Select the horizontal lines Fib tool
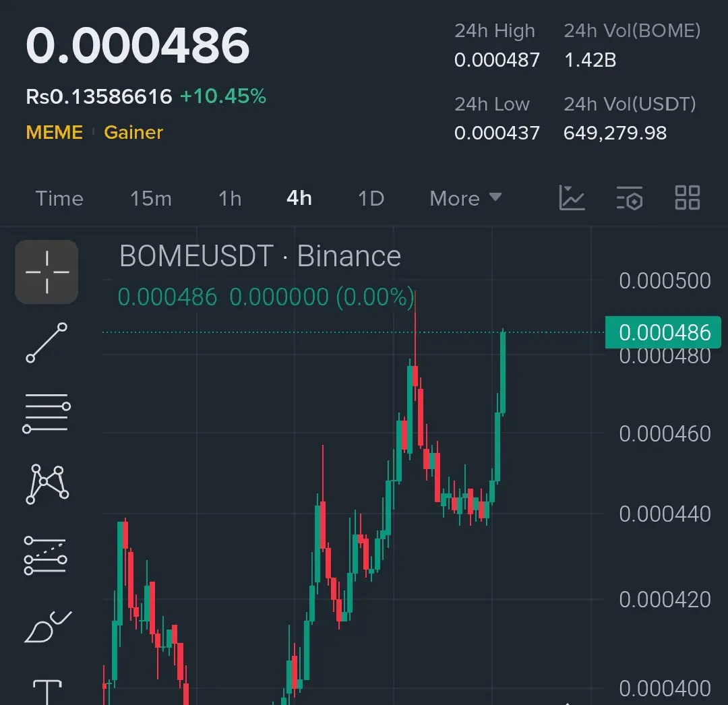Screen dimensions: 728x705 tap(47, 413)
